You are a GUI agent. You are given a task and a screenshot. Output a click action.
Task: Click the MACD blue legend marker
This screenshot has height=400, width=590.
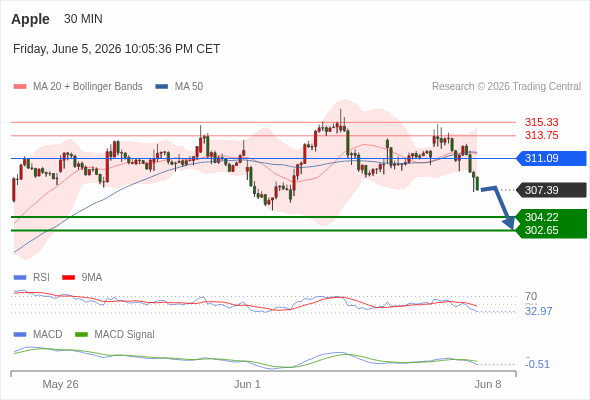pyautogui.click(x=20, y=335)
